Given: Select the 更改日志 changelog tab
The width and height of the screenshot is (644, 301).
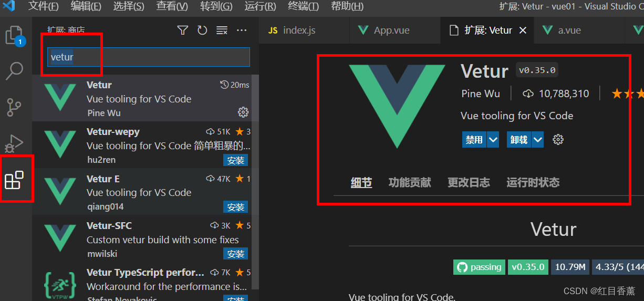Looking at the screenshot, I should [x=469, y=183].
